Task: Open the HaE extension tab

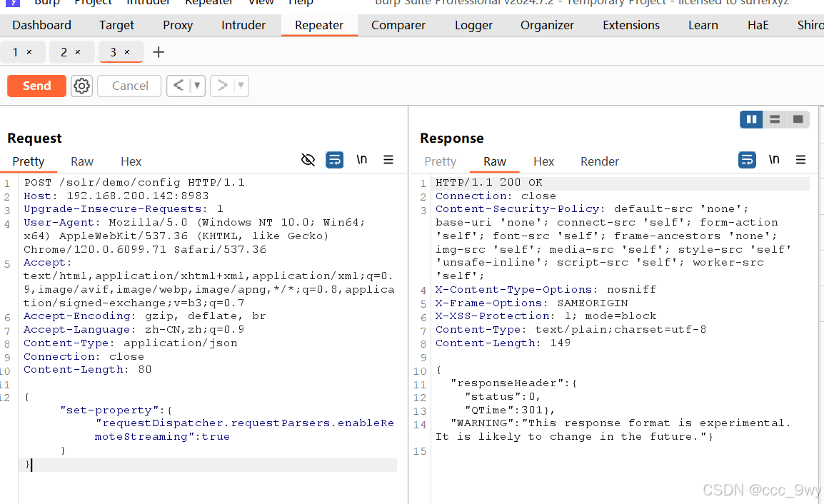Action: 758,25
